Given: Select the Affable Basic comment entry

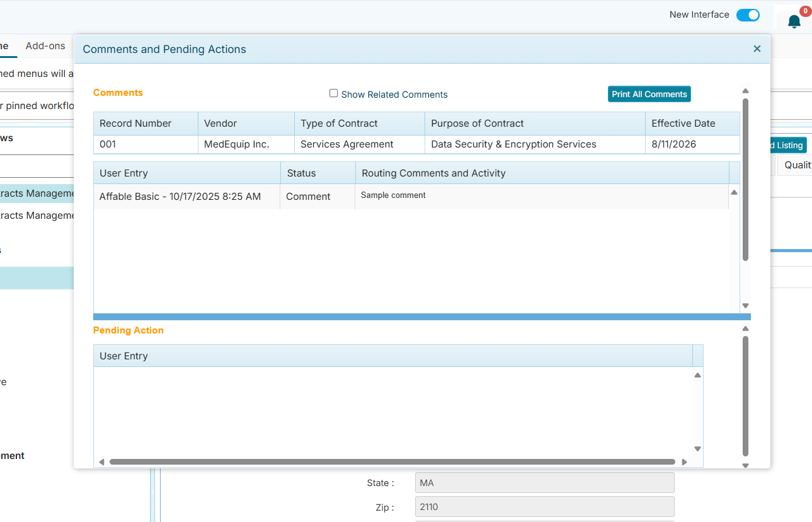Looking at the screenshot, I should [180, 197].
